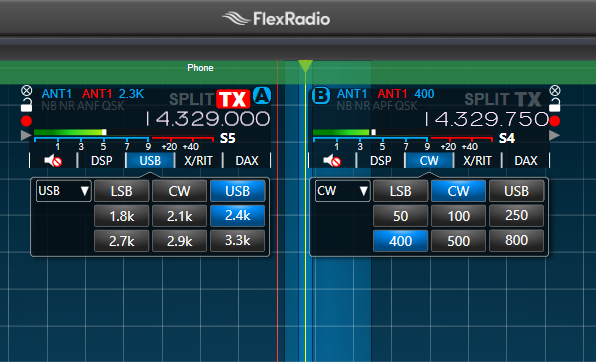Toggle APF on slice B
The height and width of the screenshot is (362, 596).
[382, 105]
